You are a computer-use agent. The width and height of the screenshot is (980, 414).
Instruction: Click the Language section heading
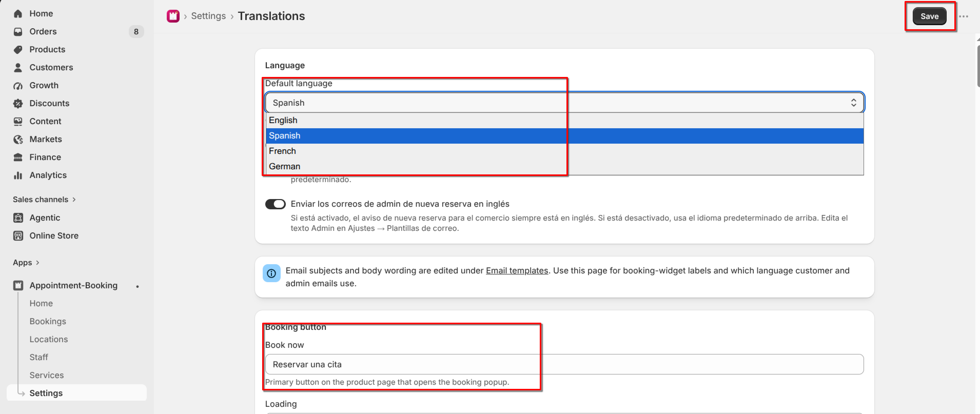(x=285, y=65)
